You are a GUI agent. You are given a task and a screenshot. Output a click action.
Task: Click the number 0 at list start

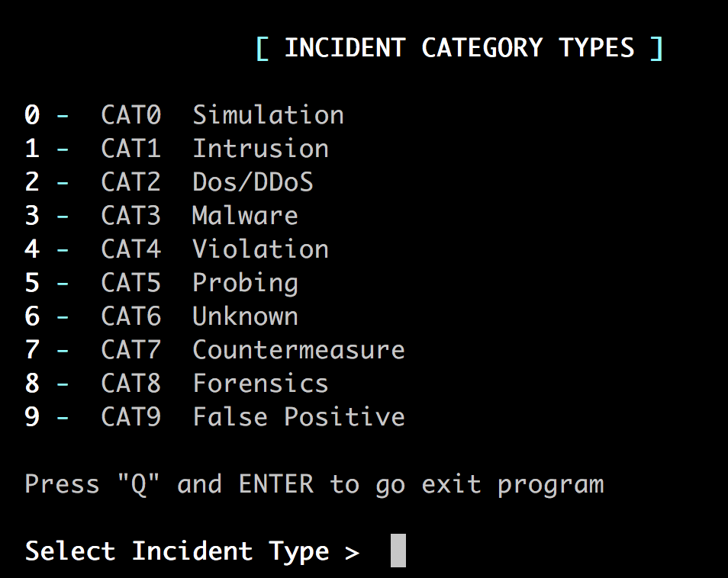point(32,114)
